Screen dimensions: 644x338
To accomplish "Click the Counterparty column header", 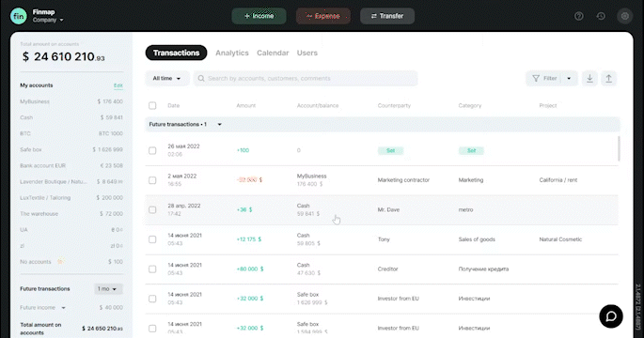I will [394, 105].
